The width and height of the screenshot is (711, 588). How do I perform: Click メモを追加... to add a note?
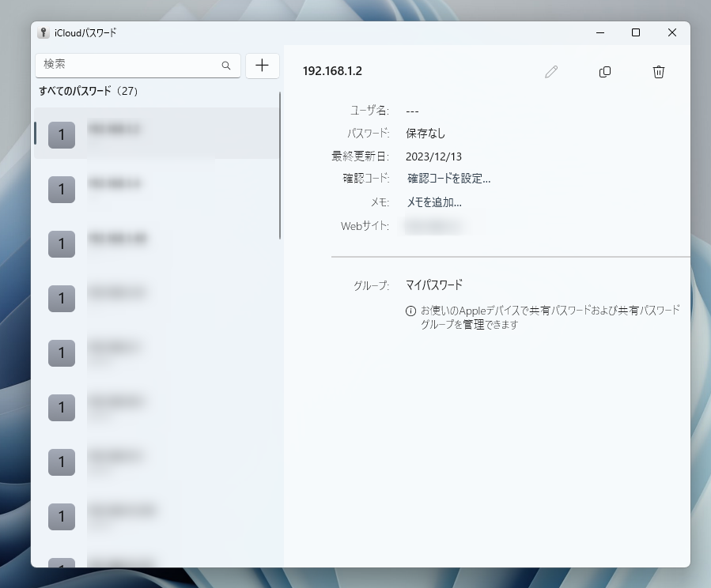click(x=434, y=202)
